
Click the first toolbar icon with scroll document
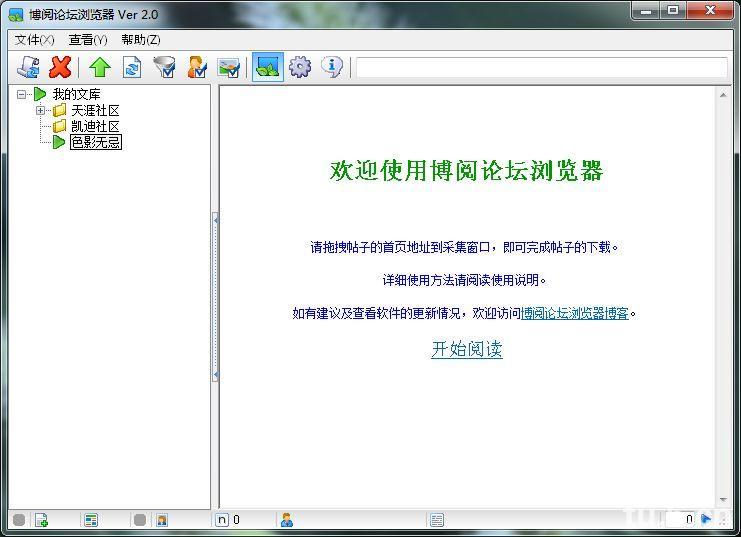[x=29, y=67]
